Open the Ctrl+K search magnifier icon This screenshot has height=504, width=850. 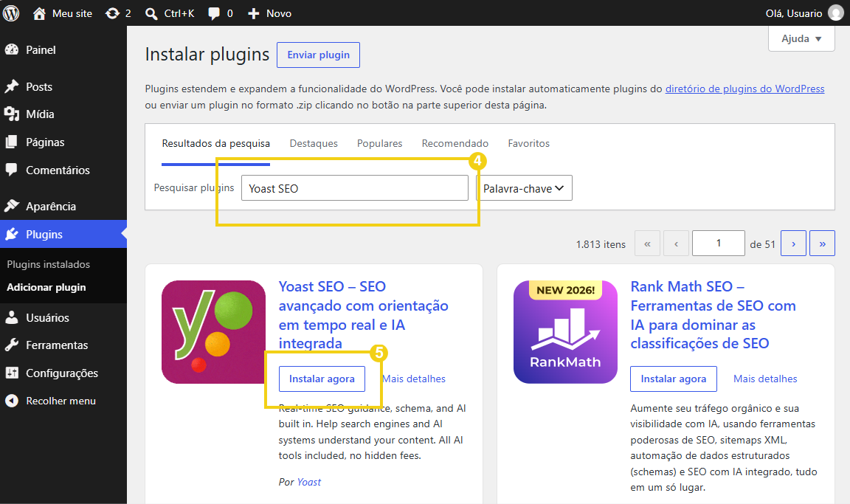coord(151,13)
